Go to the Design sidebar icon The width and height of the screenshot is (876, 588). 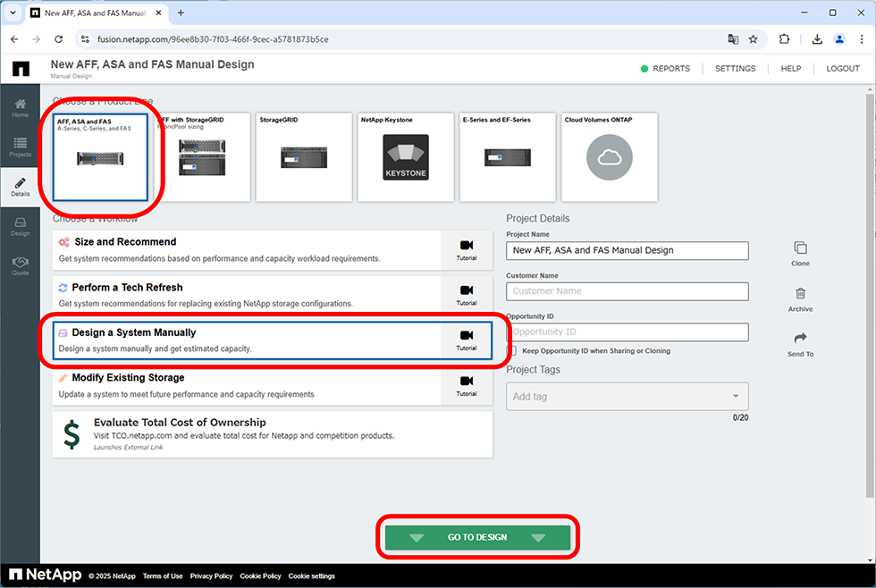(x=20, y=227)
